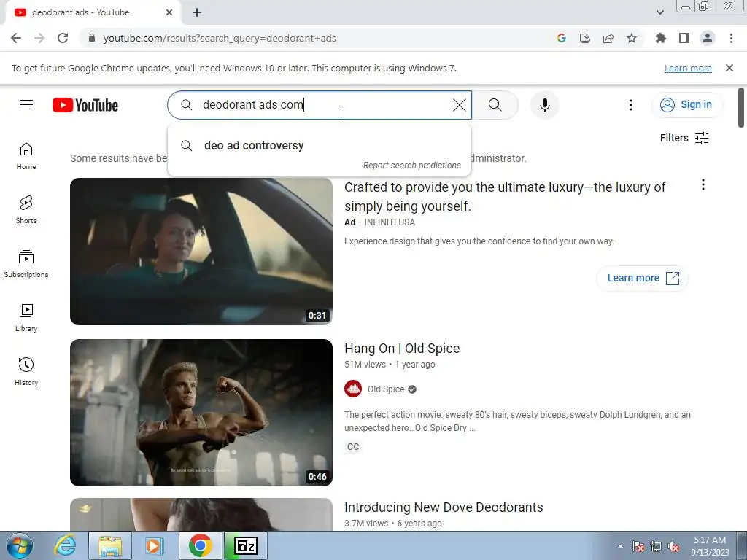The height and width of the screenshot is (560, 747).
Task: Open 7-Zip from the taskbar
Action: coord(246,545)
